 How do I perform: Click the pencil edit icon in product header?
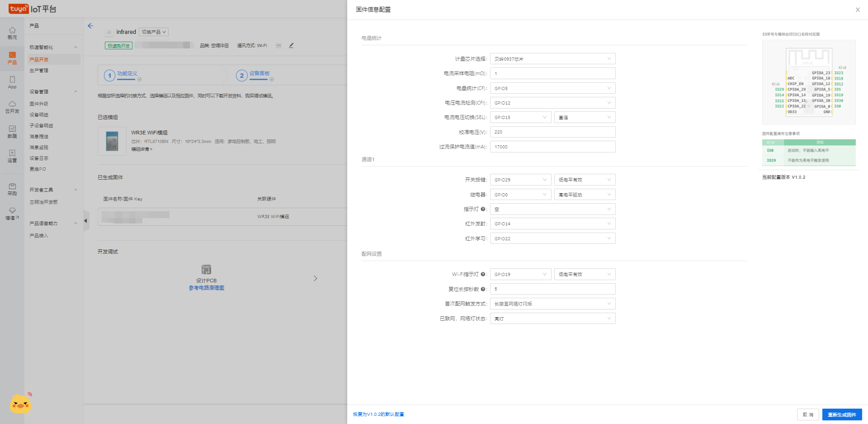[x=291, y=45]
